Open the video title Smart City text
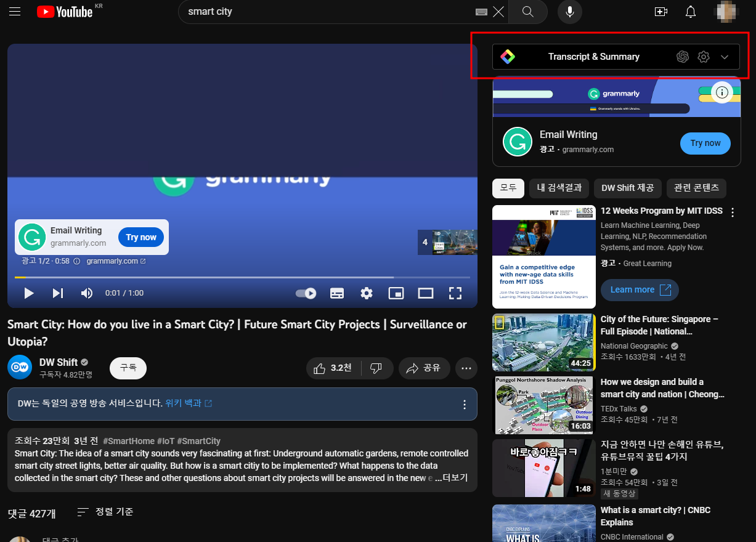 pyautogui.click(x=237, y=333)
